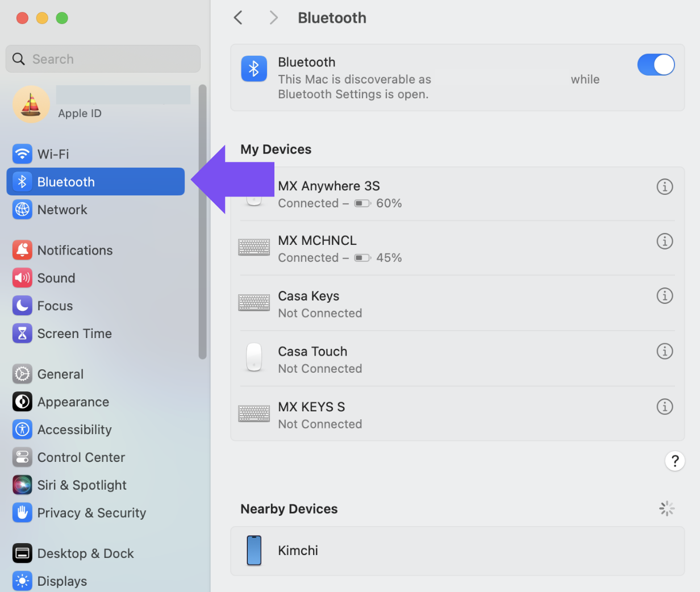
Task: Click the Sound speaker icon
Action: [22, 278]
